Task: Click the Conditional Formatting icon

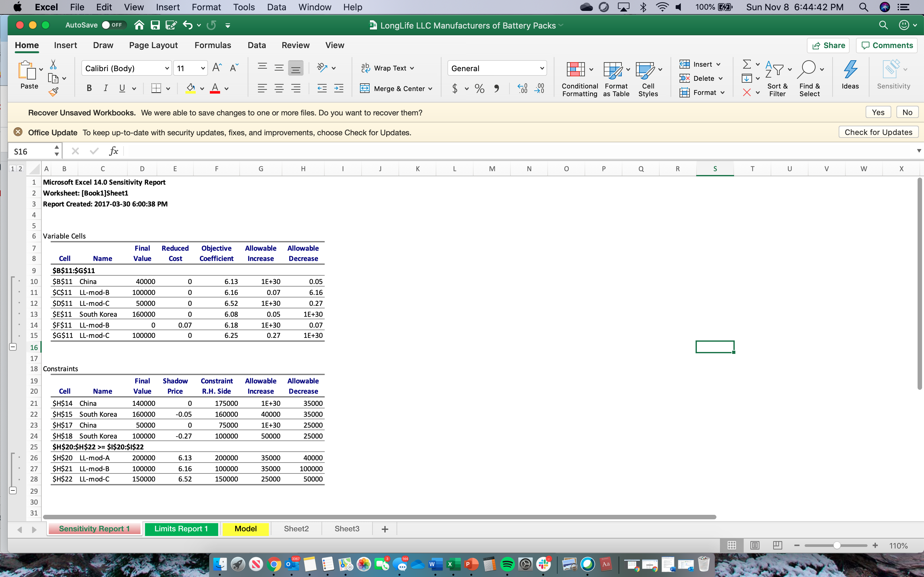Action: (575, 70)
